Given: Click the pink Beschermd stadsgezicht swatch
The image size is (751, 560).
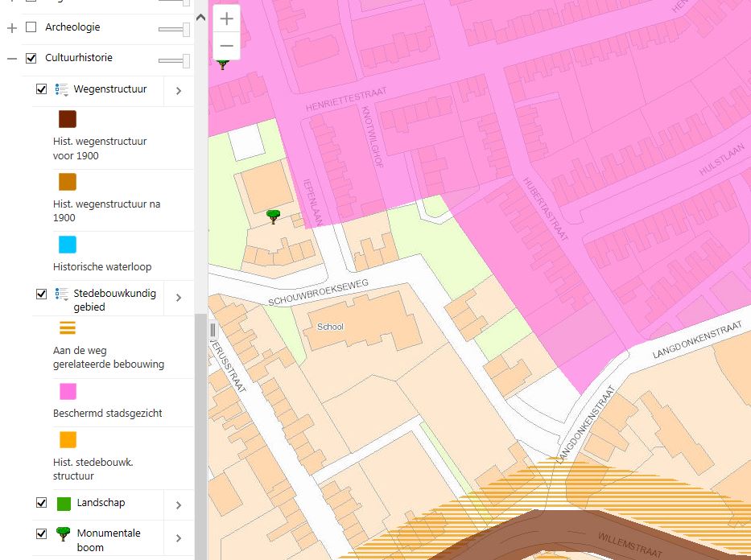Looking at the screenshot, I should (68, 391).
